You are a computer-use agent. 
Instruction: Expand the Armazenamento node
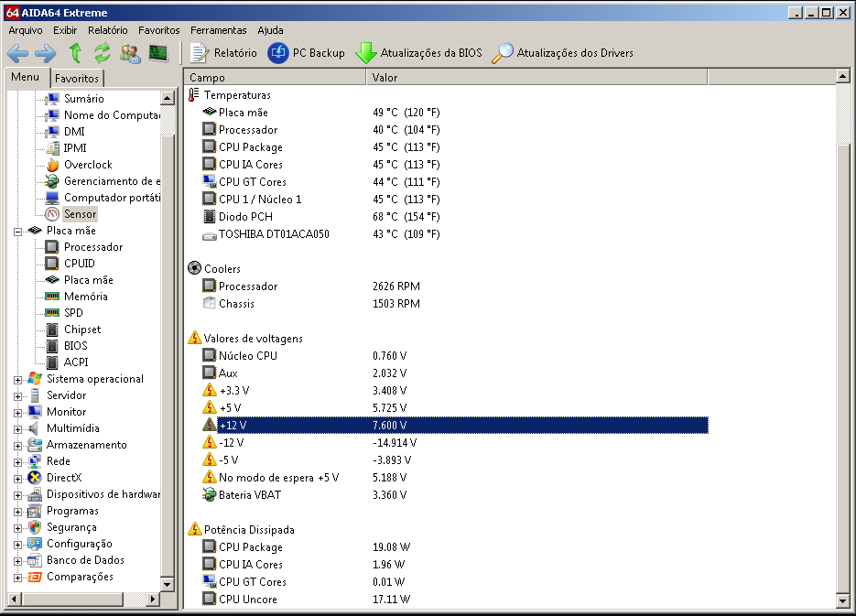coord(17,446)
